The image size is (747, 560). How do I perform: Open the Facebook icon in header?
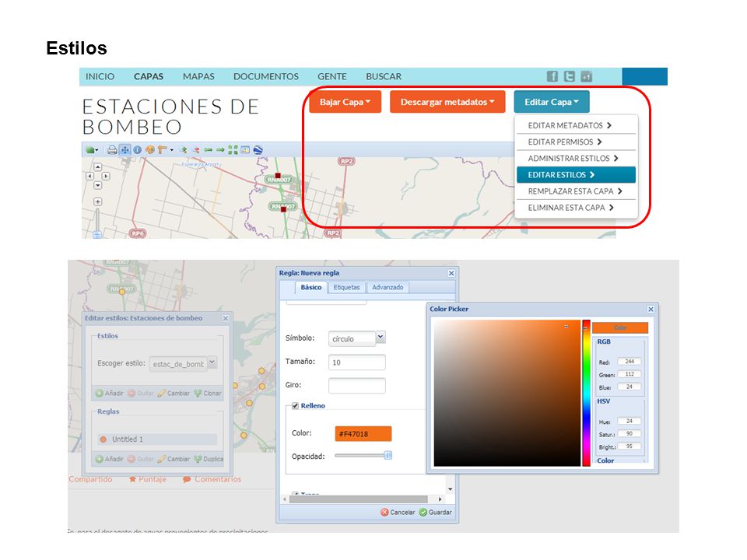(552, 76)
